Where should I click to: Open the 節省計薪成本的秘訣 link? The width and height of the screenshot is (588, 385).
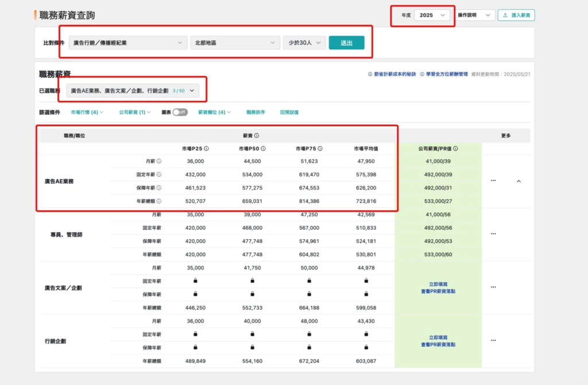click(x=392, y=74)
